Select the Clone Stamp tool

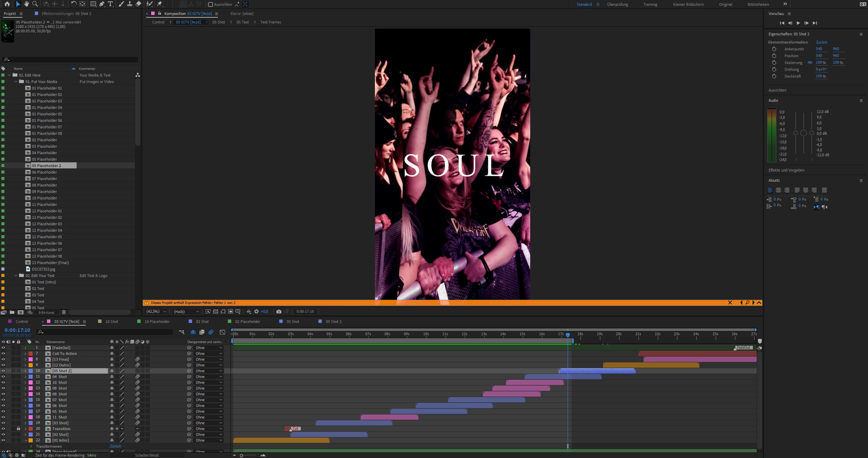click(x=130, y=4)
